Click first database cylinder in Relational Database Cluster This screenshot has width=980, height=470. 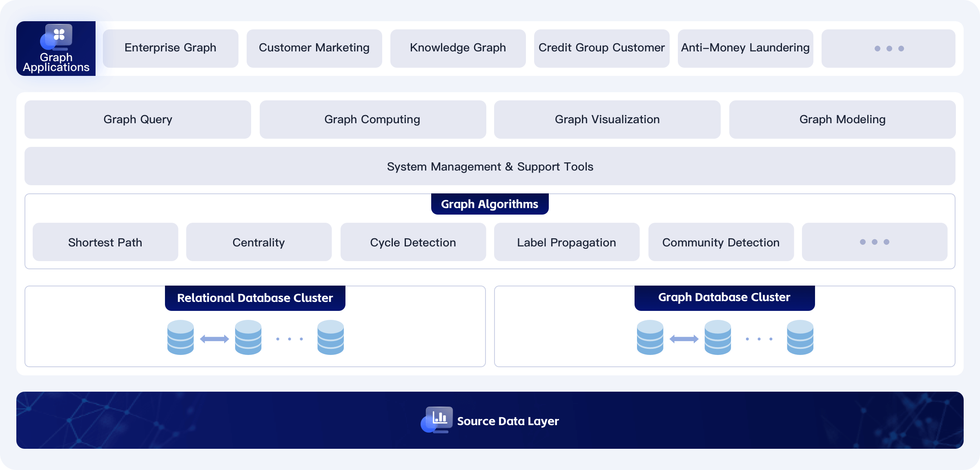[x=180, y=337]
